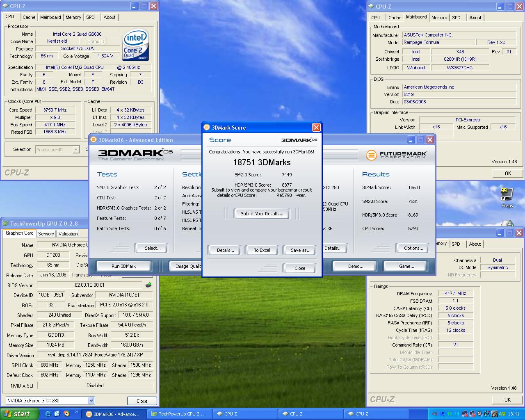Click the Rampage Formula model field
Image resolution: width=525 pixels, height=420 pixels.
tap(438, 42)
